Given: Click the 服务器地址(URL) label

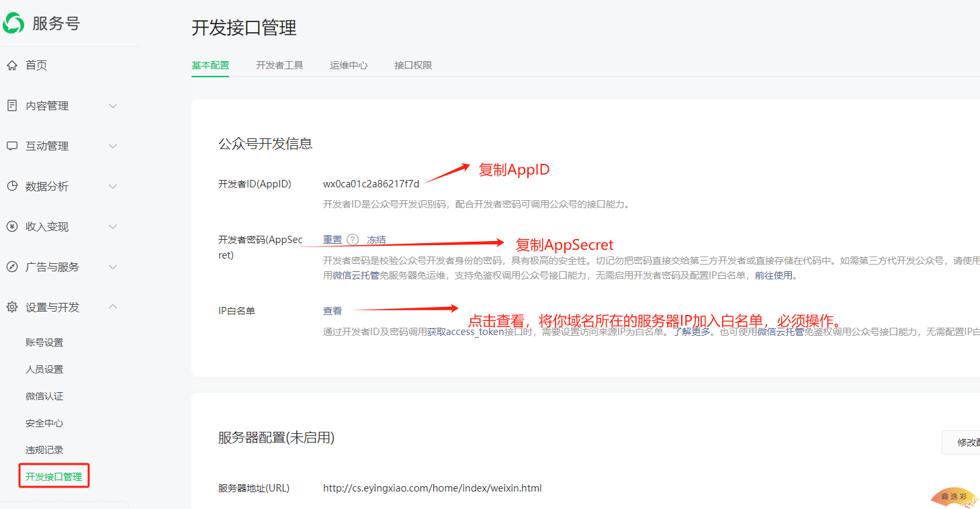Looking at the screenshot, I should [x=254, y=488].
